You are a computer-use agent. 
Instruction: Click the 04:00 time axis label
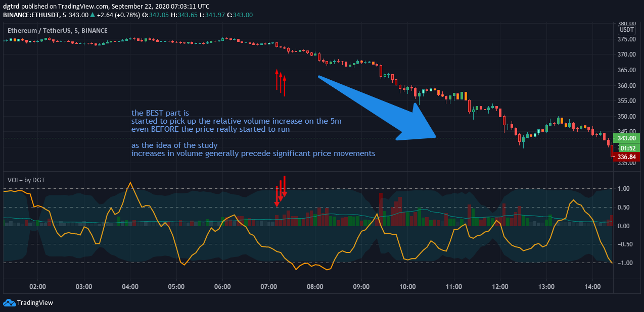(130, 287)
